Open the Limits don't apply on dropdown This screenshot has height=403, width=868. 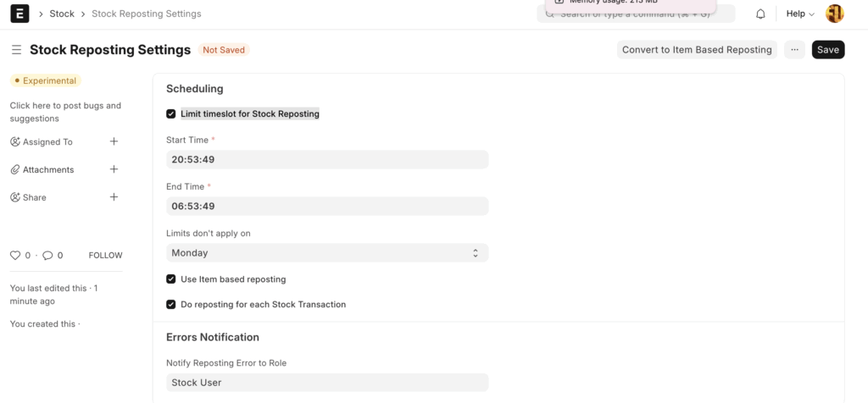click(x=327, y=252)
